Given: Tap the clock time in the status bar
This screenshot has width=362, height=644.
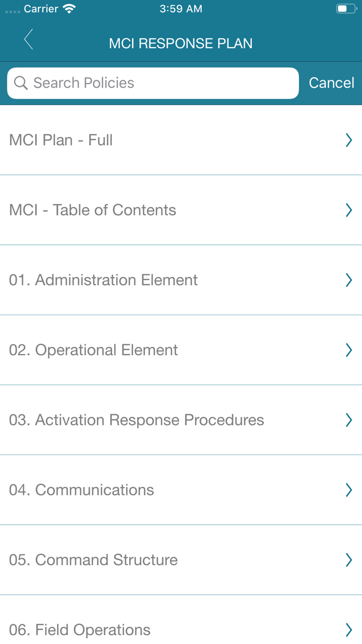Looking at the screenshot, I should coord(180,8).
